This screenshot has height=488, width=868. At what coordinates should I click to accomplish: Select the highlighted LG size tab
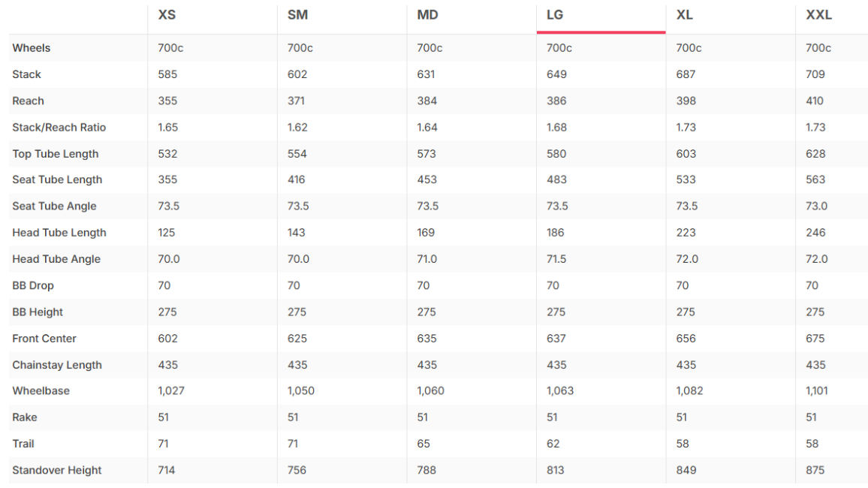601,20
